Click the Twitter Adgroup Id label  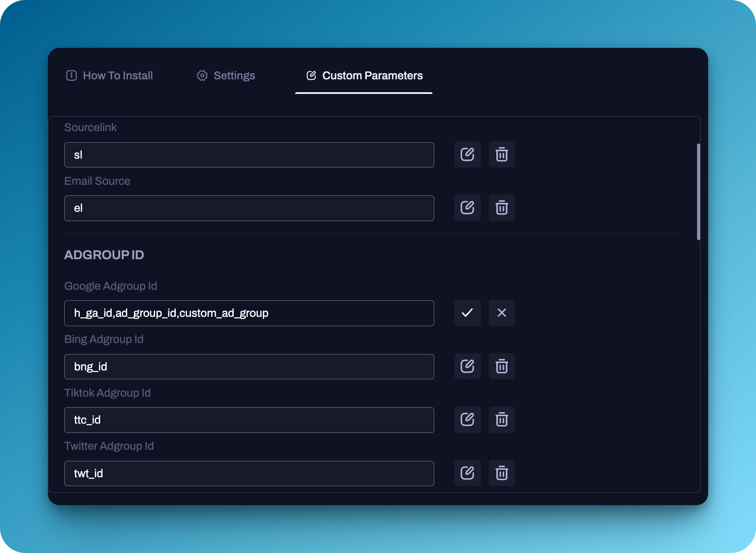tap(109, 446)
